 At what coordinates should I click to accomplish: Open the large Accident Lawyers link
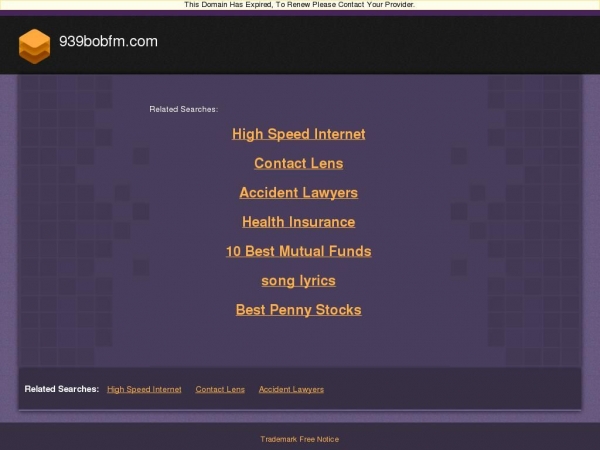[298, 193]
